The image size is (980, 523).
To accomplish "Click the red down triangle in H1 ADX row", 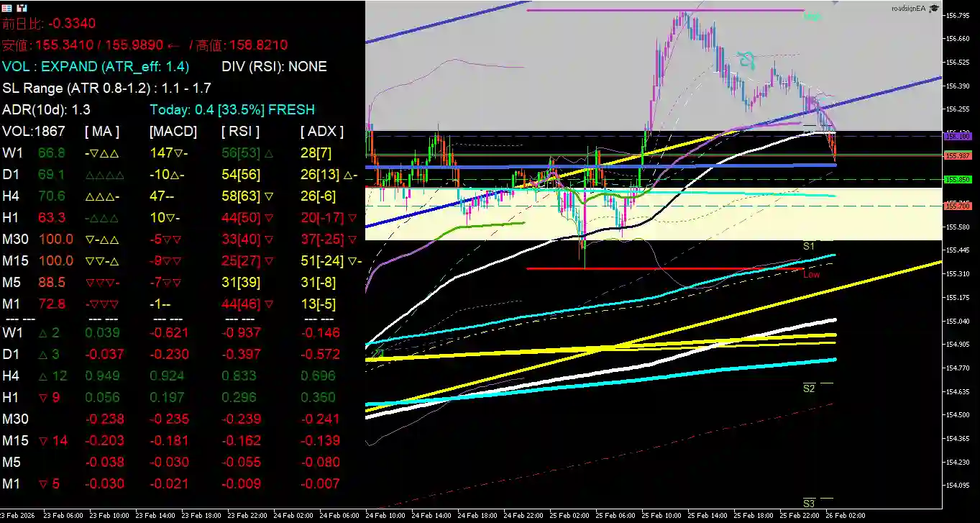I will (352, 217).
